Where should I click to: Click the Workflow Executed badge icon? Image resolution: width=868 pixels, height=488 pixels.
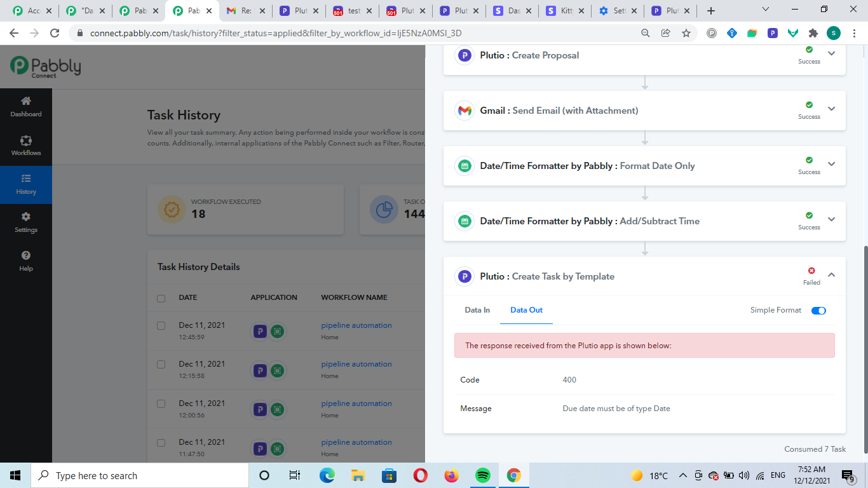click(170, 210)
